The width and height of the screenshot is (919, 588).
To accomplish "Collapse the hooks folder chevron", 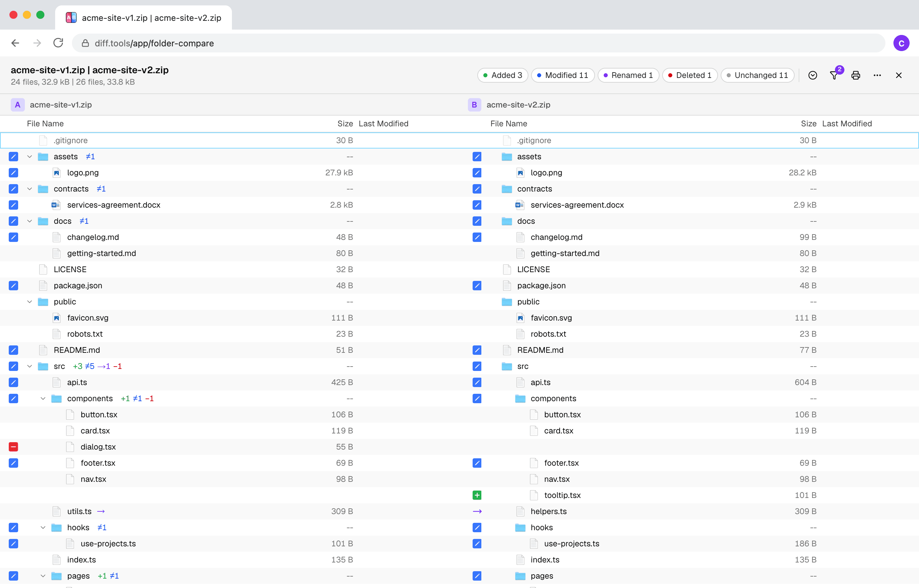I will 43,527.
